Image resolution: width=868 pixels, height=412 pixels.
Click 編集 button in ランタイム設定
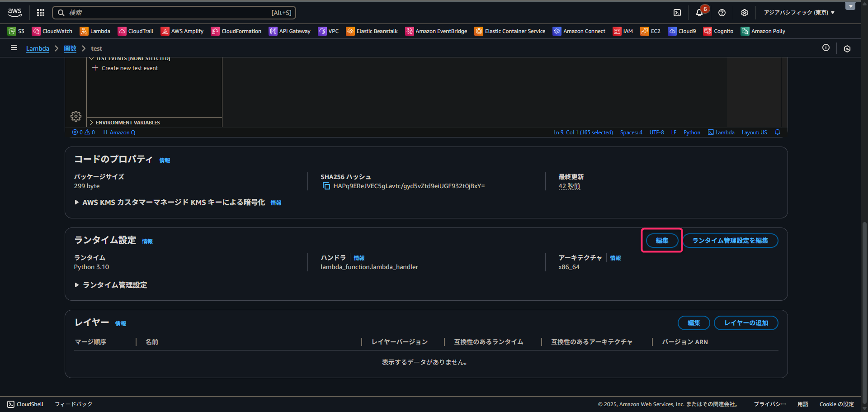point(662,241)
